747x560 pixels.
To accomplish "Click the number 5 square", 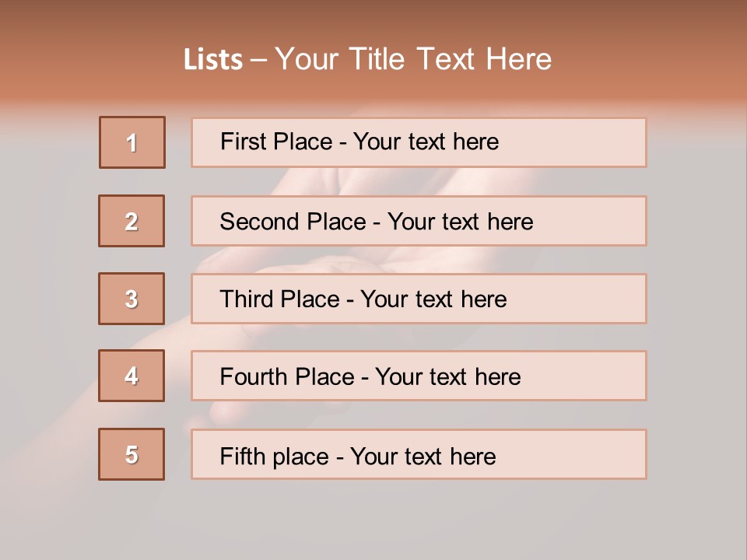I will pos(132,454).
